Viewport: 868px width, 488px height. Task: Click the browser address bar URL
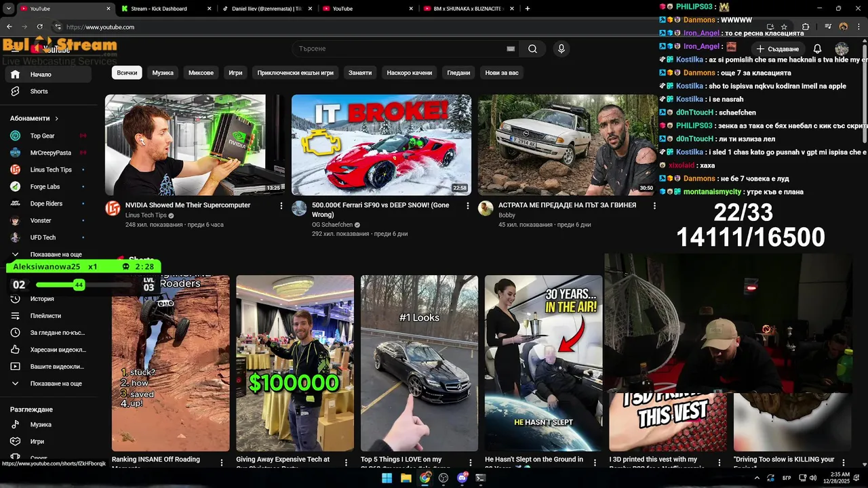point(100,27)
